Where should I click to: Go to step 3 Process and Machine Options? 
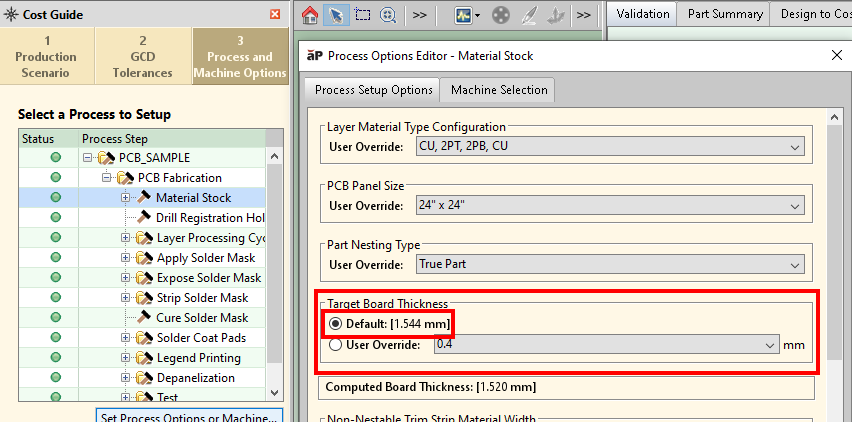coord(240,56)
